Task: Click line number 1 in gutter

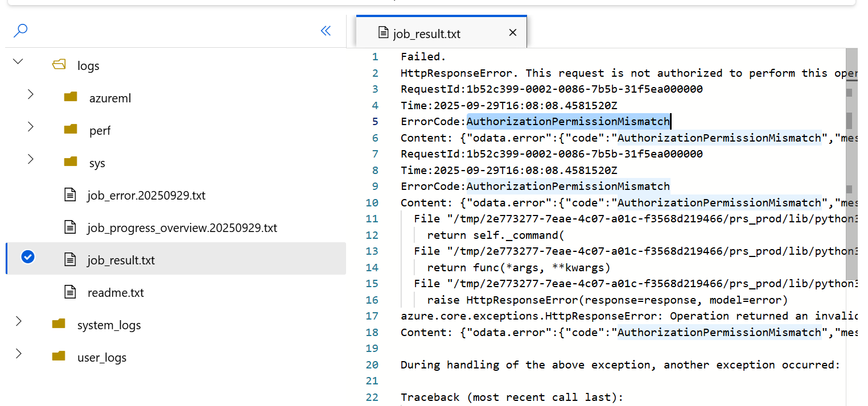Action: pos(375,57)
